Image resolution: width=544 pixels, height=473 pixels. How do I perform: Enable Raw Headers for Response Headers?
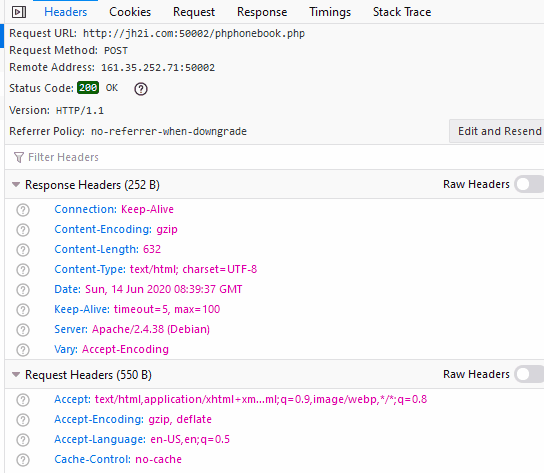(529, 184)
